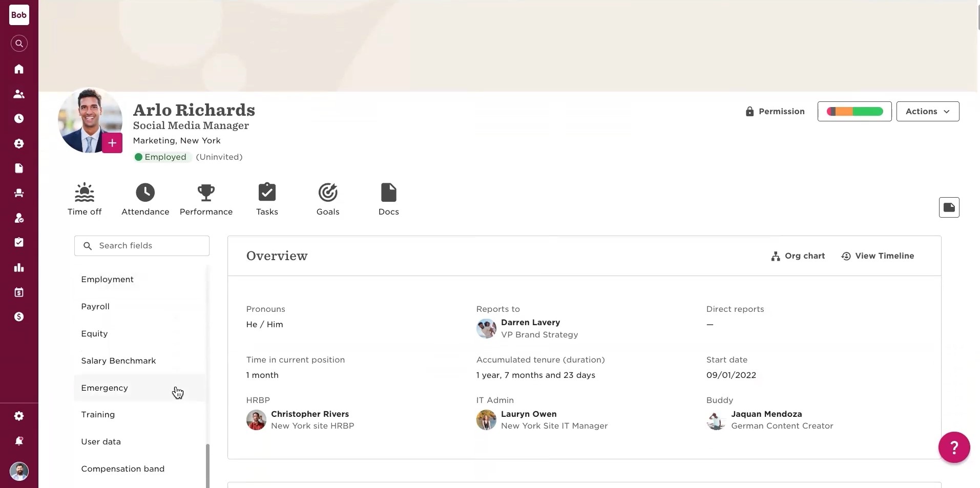980x488 pixels.
Task: Open the Home dashboard from the sidebar
Action: [19, 69]
